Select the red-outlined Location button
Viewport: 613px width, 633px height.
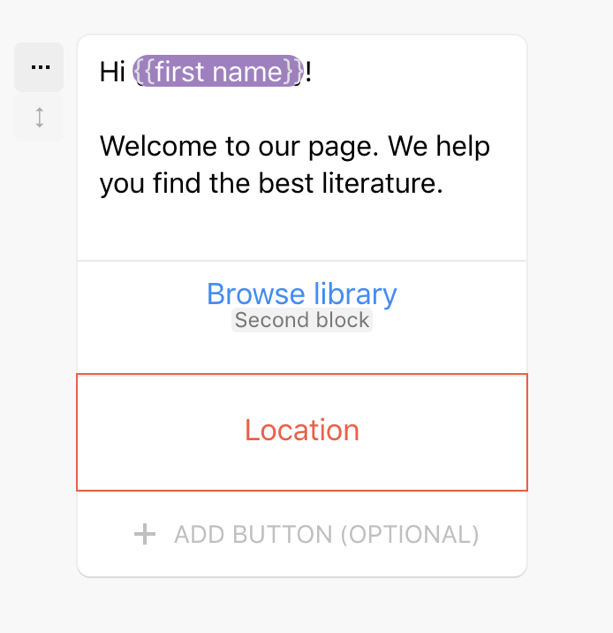tap(301, 431)
